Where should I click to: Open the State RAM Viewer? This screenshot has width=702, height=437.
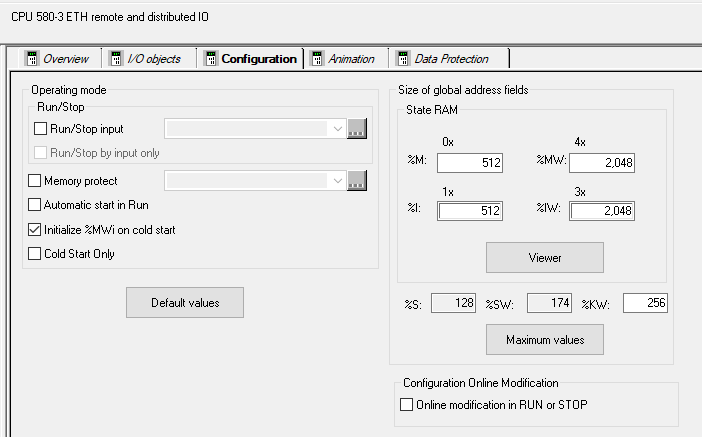point(544,257)
